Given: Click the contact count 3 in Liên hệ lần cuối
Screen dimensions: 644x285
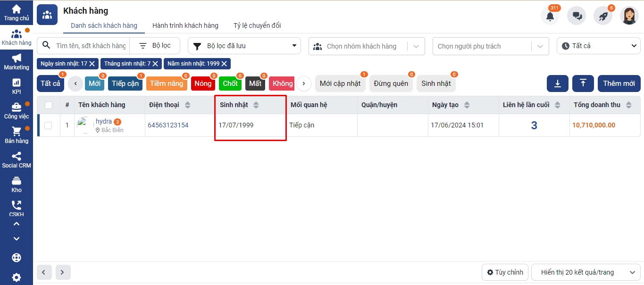Looking at the screenshot, I should tap(534, 126).
